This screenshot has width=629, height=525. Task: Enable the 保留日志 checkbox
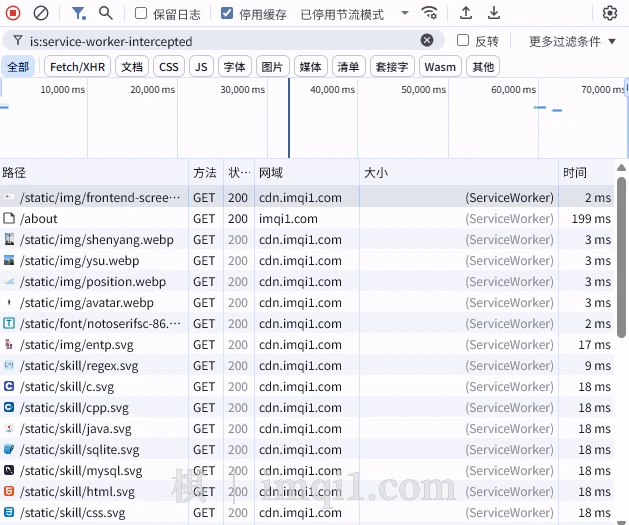[x=141, y=14]
